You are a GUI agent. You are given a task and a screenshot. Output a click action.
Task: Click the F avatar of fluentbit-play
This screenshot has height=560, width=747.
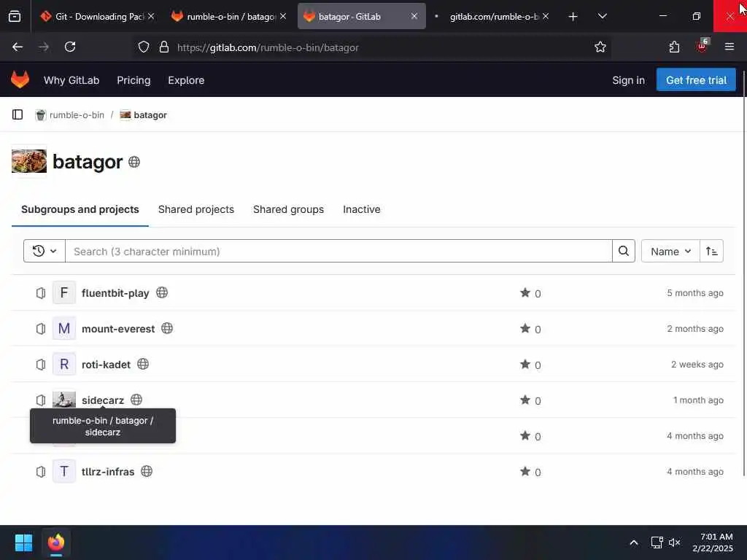coord(64,293)
